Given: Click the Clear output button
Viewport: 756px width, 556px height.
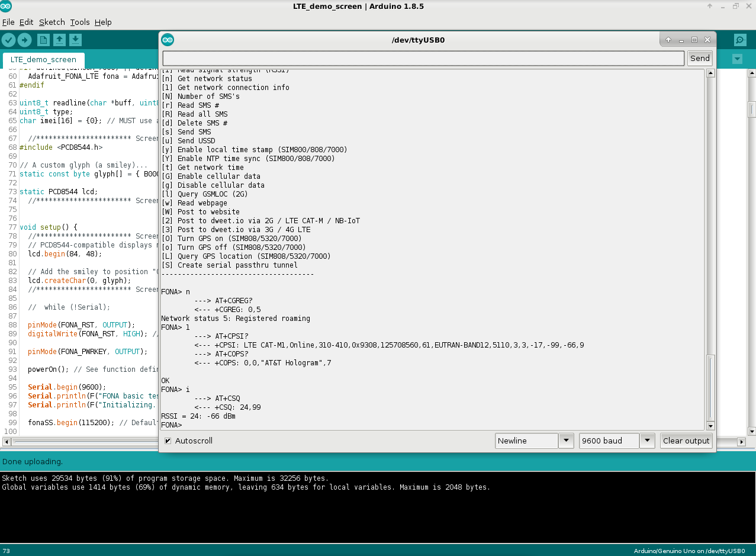Looking at the screenshot, I should [686, 441].
